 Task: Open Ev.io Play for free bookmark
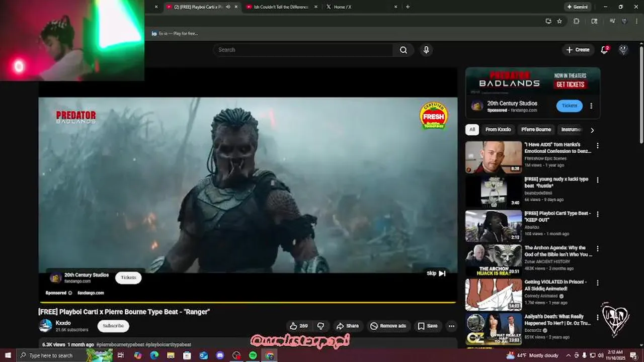click(175, 34)
